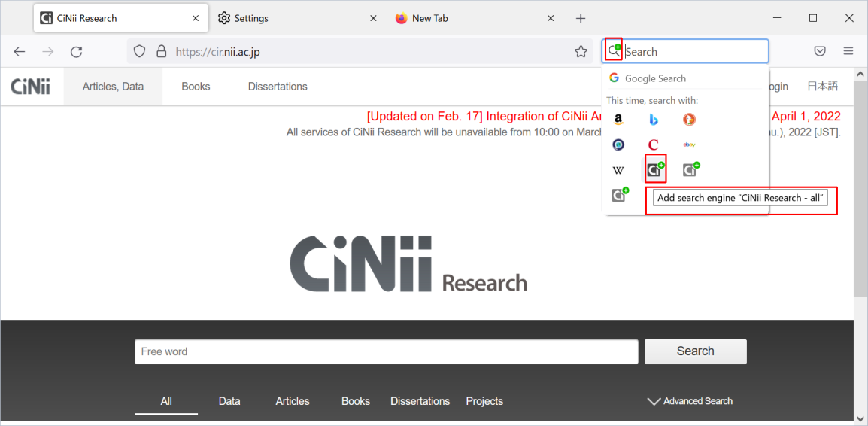Open the Dissertations section in header

click(x=278, y=87)
